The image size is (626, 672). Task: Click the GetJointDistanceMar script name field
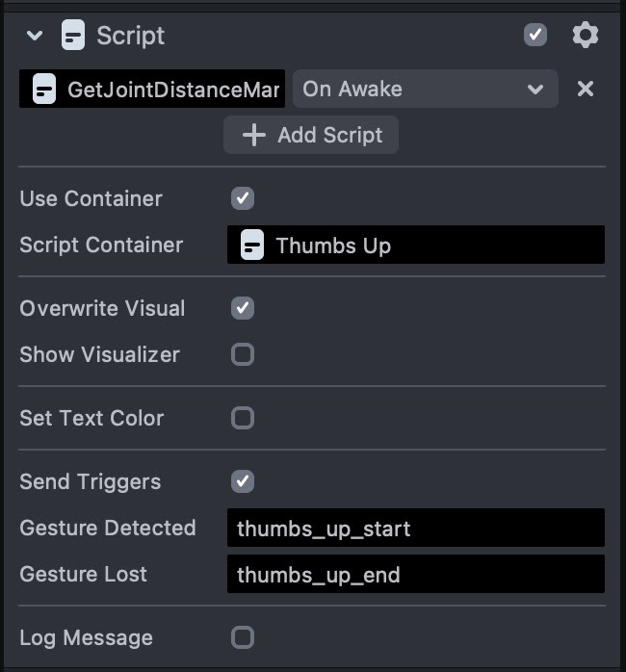[x=173, y=90]
